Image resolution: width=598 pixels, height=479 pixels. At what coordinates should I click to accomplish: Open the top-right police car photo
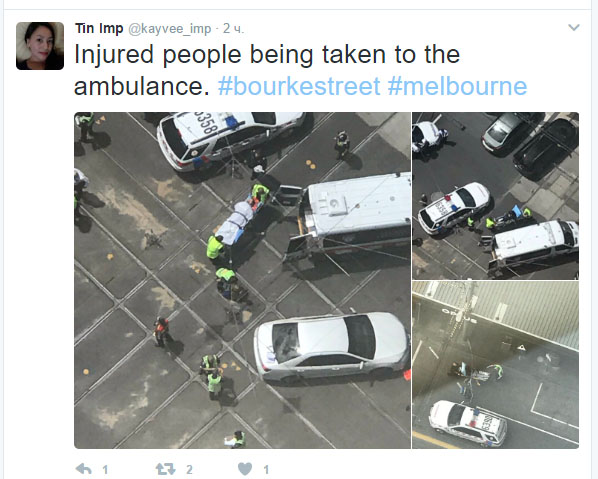click(495, 196)
